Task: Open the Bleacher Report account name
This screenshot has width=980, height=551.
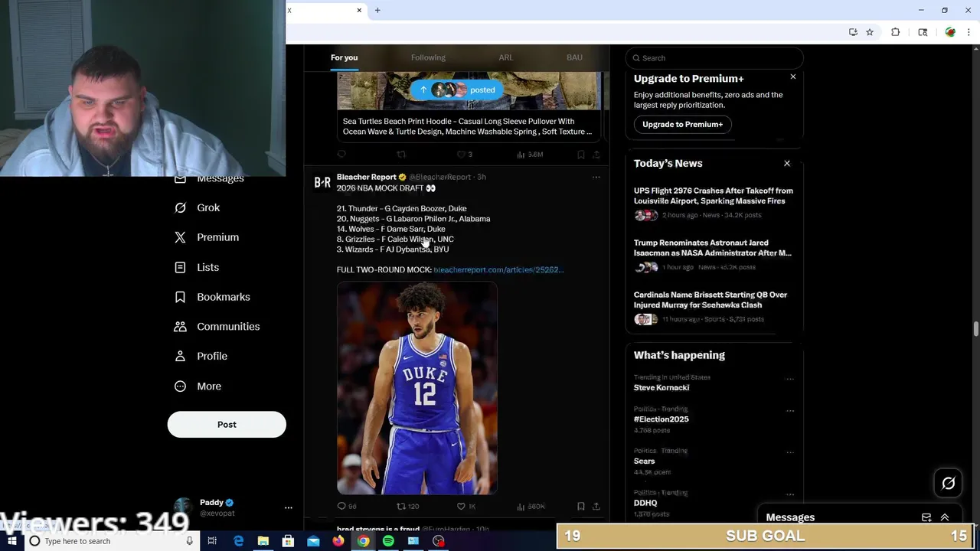Action: pyautogui.click(x=367, y=177)
